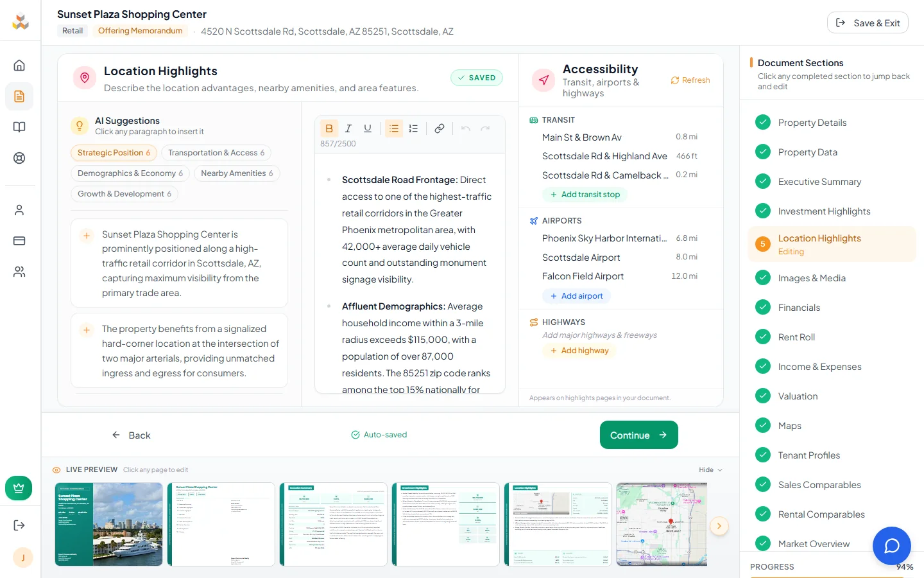Toggle bold formatting in the editor
Viewport: 924px width, 578px height.
pos(329,128)
